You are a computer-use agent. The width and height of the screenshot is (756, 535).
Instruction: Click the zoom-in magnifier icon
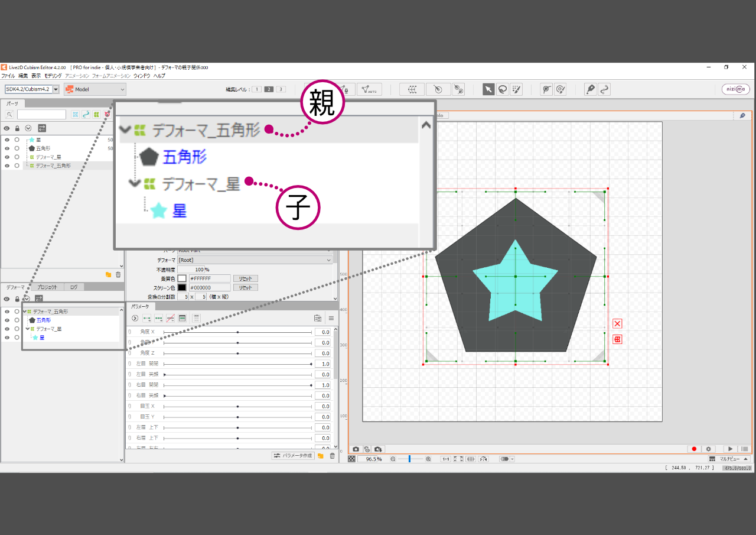point(428,459)
